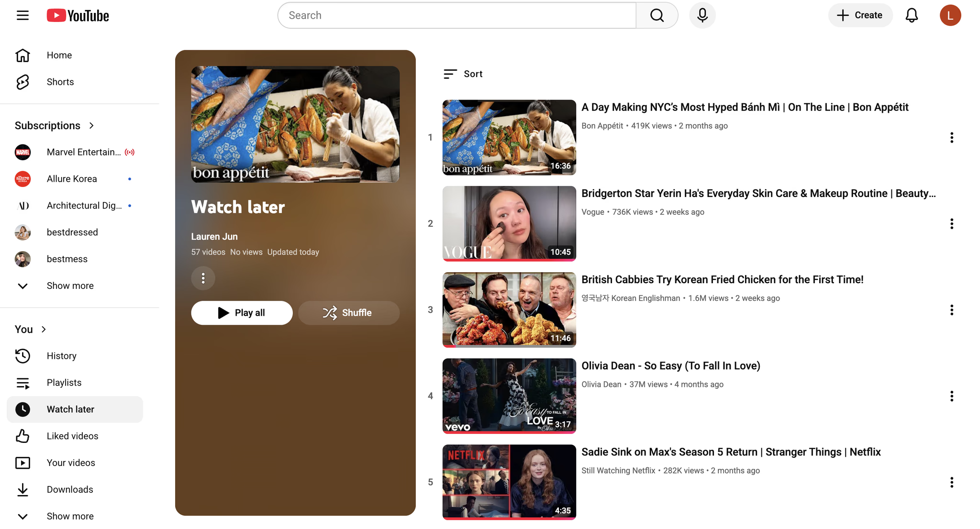Image resolution: width=980 pixels, height=529 pixels.
Task: Open options for the Bon Appétit video
Action: pos(951,138)
